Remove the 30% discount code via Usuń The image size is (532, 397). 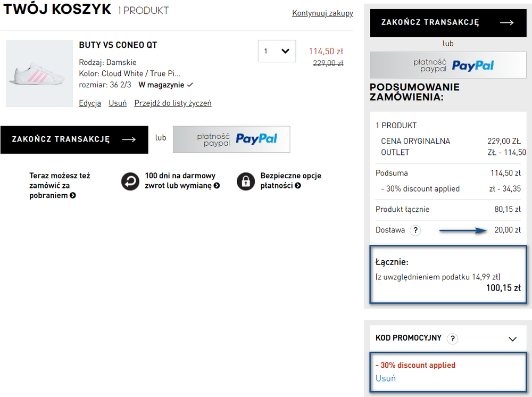(385, 378)
